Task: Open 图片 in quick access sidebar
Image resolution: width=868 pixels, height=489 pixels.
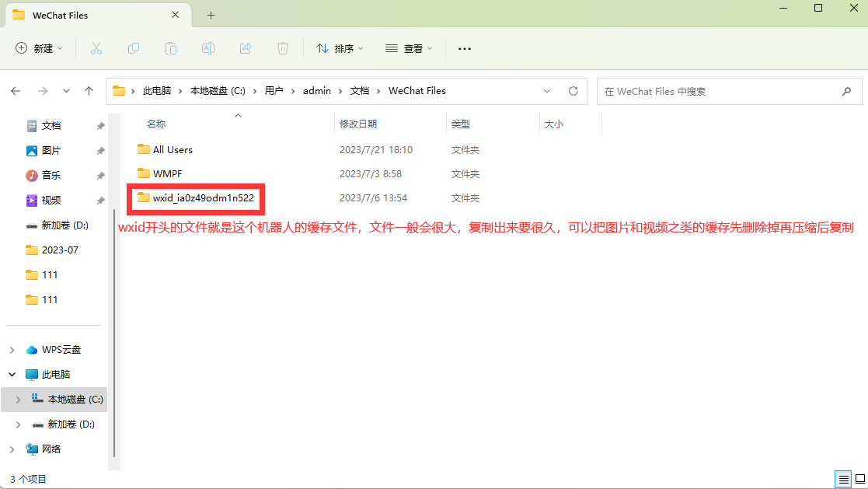Action: point(51,151)
